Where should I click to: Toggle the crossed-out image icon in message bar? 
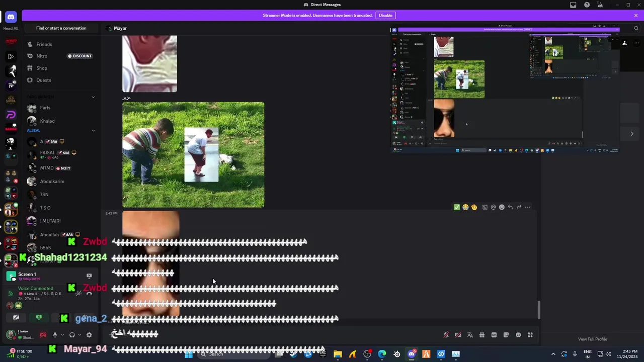tap(458, 335)
